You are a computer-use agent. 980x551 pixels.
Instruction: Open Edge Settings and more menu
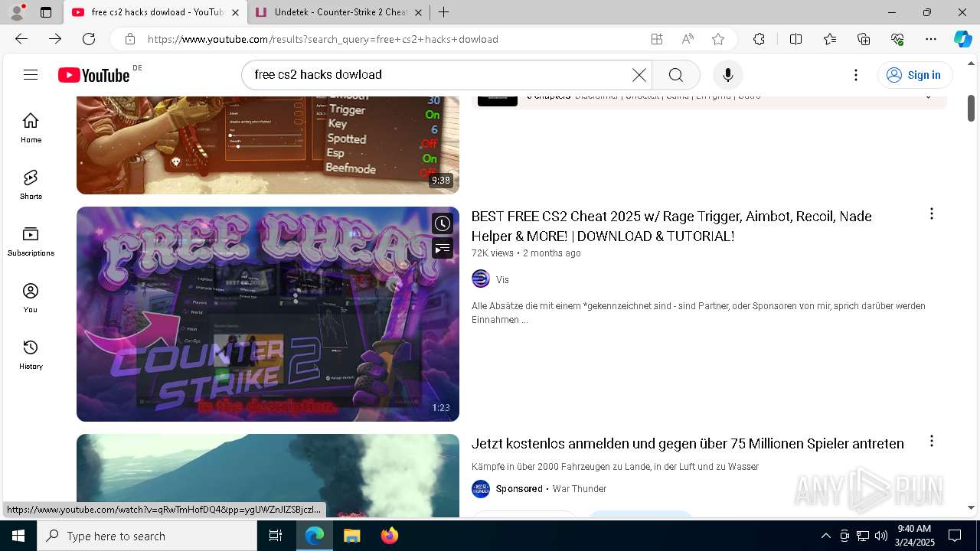point(931,39)
